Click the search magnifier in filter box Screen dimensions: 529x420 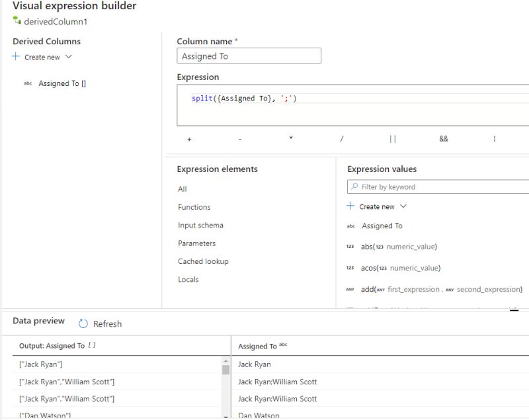coord(353,187)
